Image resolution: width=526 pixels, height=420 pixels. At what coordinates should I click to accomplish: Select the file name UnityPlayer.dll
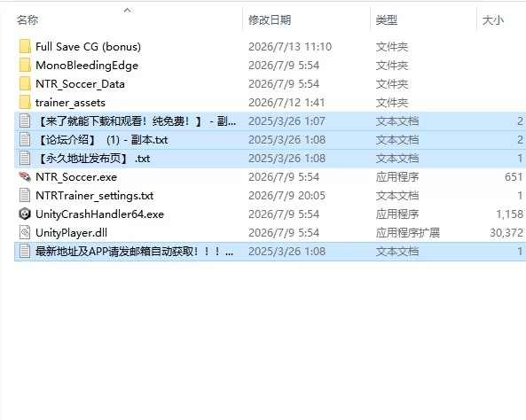point(72,233)
